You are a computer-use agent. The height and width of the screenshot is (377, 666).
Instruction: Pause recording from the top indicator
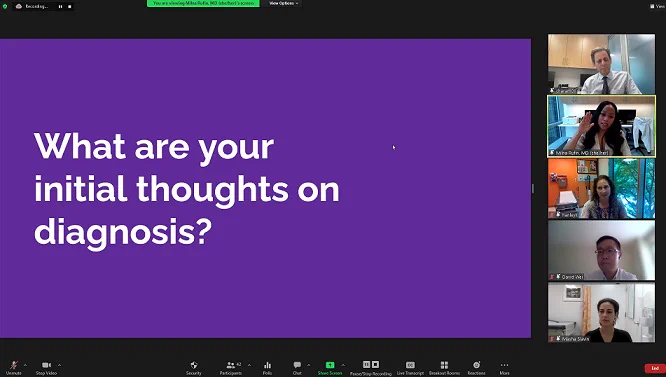pyautogui.click(x=60, y=6)
